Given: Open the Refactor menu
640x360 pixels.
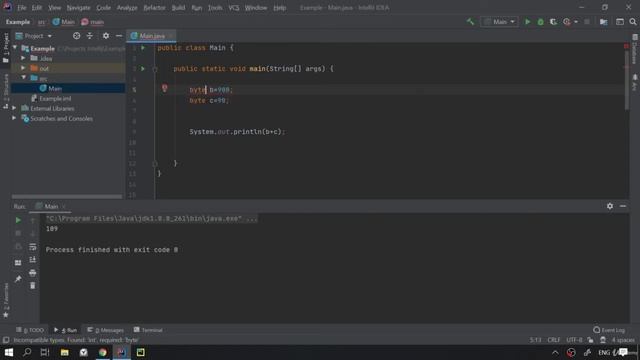Looking at the screenshot, I should click(154, 8).
